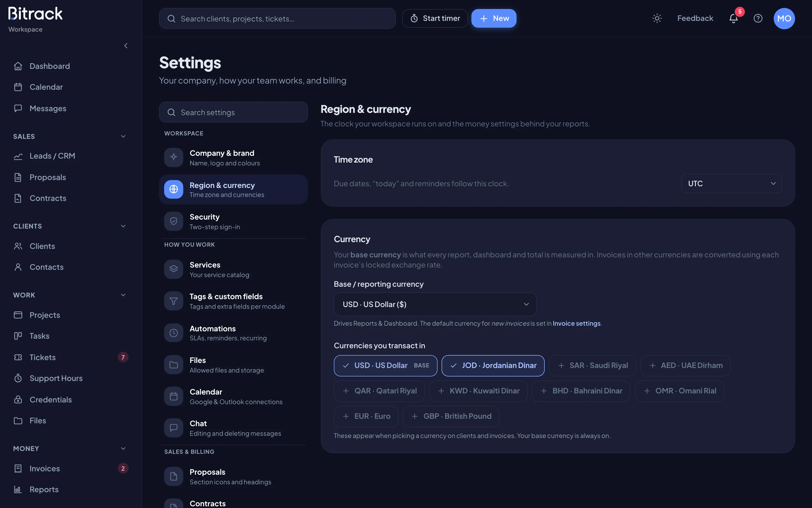812x508 pixels.
Task: Toggle the USD · US Dollar BASE chip
Action: coord(385,365)
